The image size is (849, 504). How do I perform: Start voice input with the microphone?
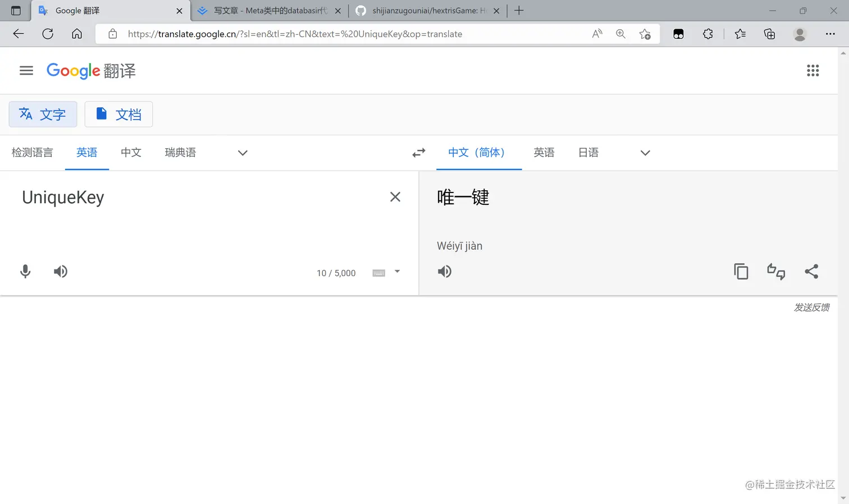click(x=25, y=272)
